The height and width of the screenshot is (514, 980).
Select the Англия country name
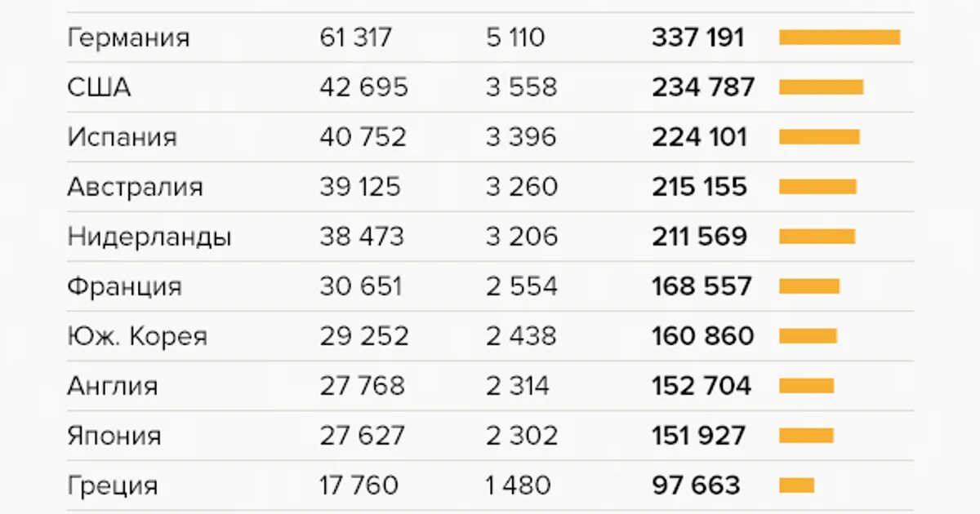click(x=113, y=386)
